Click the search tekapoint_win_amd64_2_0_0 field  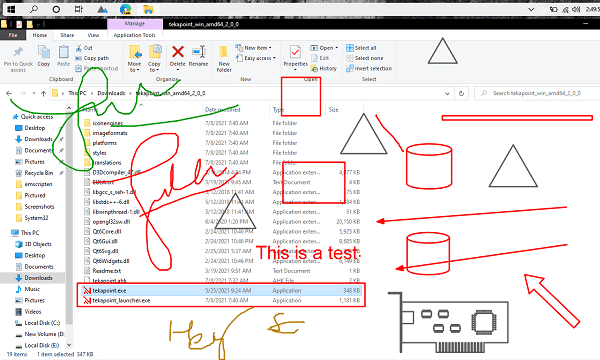pyautogui.click(x=537, y=93)
